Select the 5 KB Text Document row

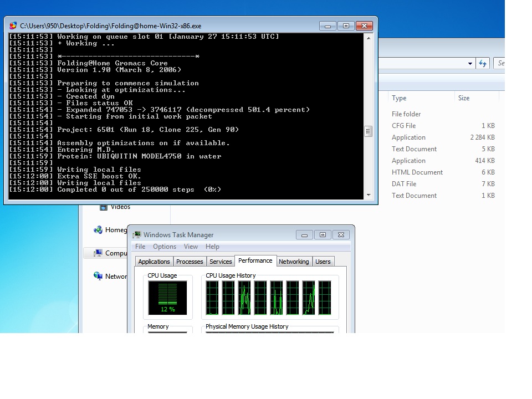(443, 149)
